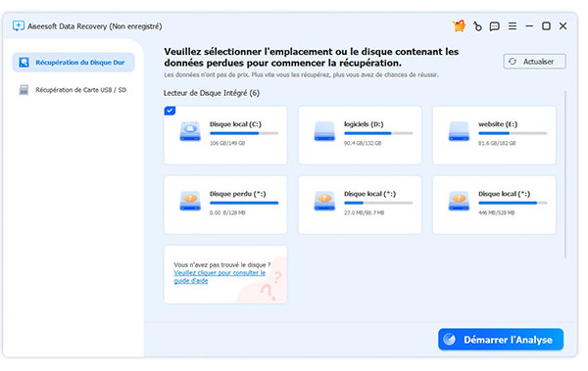Click the usage bar of logiciels (D:)
Viewport: 588px width, 371px height.
click(x=378, y=133)
